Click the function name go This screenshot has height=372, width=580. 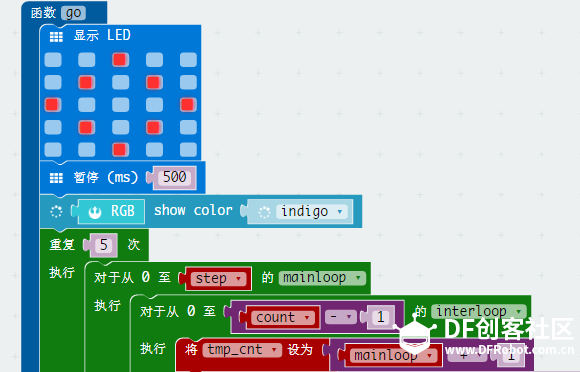(x=73, y=13)
